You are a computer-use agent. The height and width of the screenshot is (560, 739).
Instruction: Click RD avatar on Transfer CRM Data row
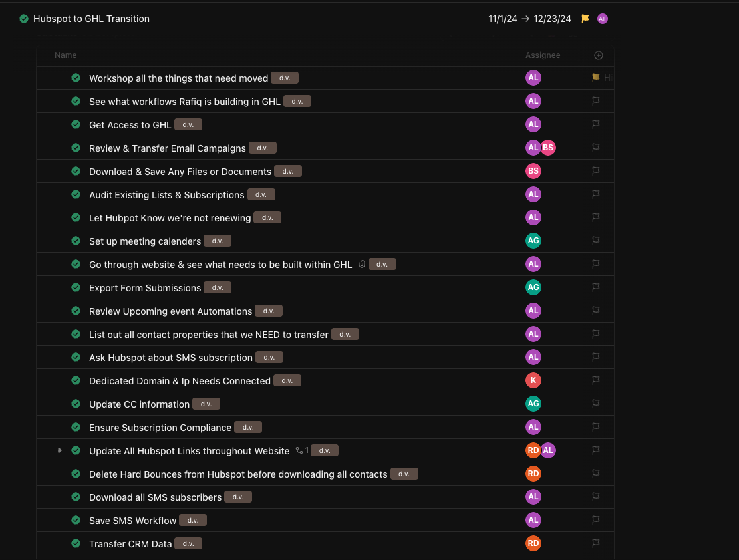[x=533, y=543]
